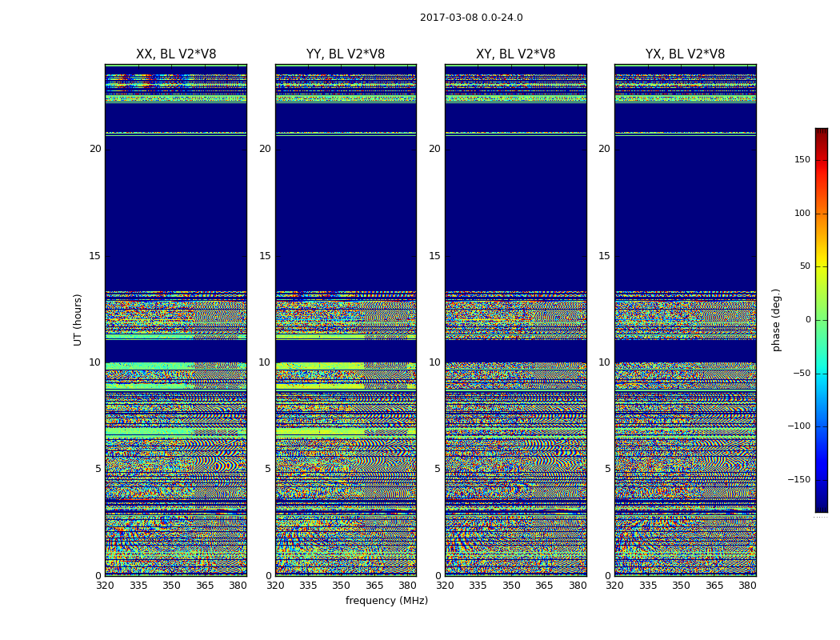Click the colorbar tick label '−150'
Screen dimensions: 840x640
(798, 479)
